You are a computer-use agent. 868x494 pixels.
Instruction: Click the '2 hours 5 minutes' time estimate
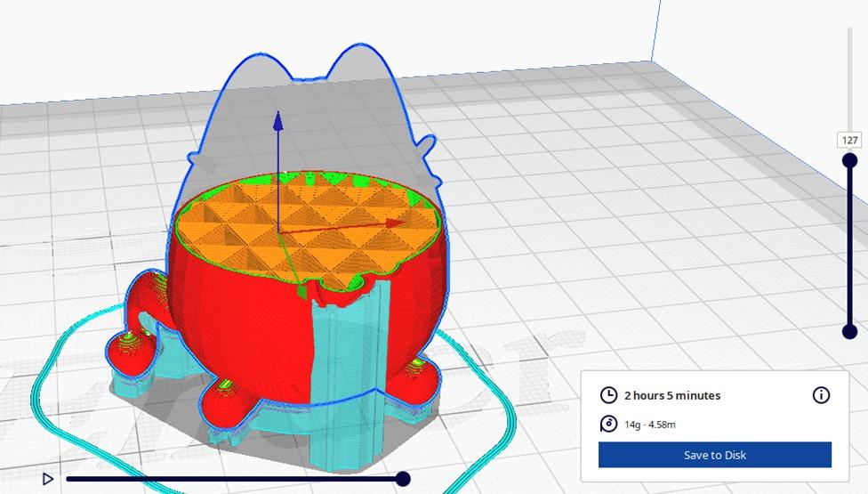672,395
